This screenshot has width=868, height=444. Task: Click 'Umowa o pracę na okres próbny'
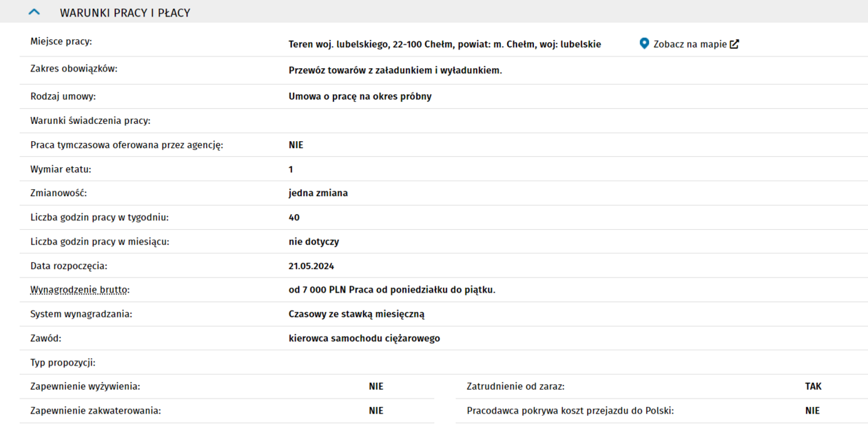(x=360, y=96)
